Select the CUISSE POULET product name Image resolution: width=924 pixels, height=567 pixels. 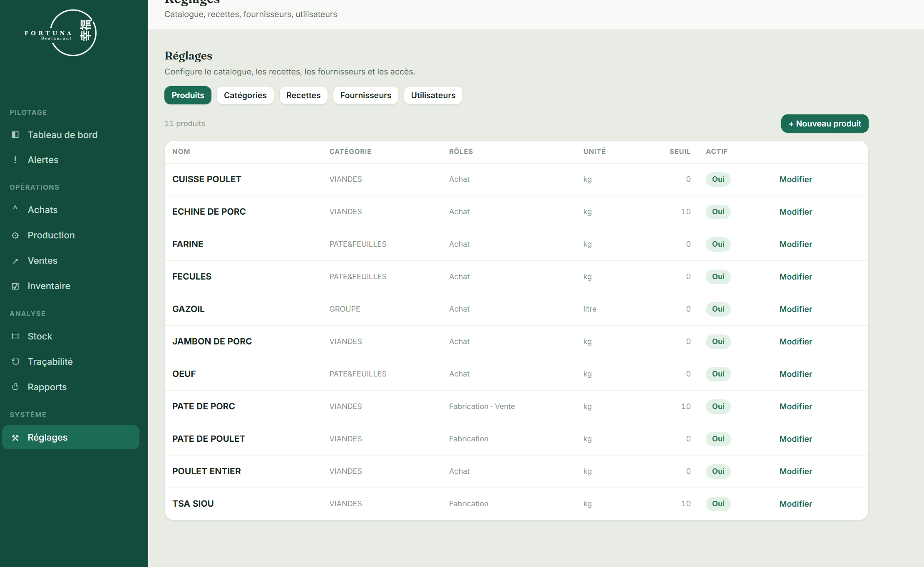(x=207, y=179)
